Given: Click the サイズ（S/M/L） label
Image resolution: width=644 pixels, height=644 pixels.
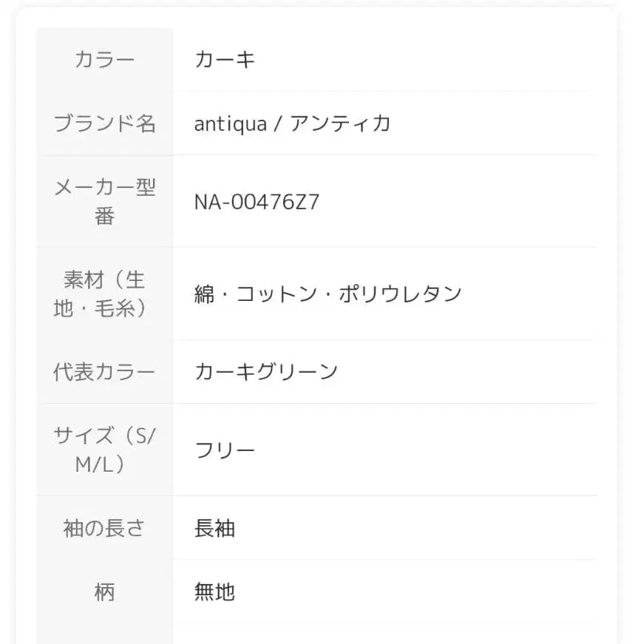Looking at the screenshot, I should (x=104, y=450).
